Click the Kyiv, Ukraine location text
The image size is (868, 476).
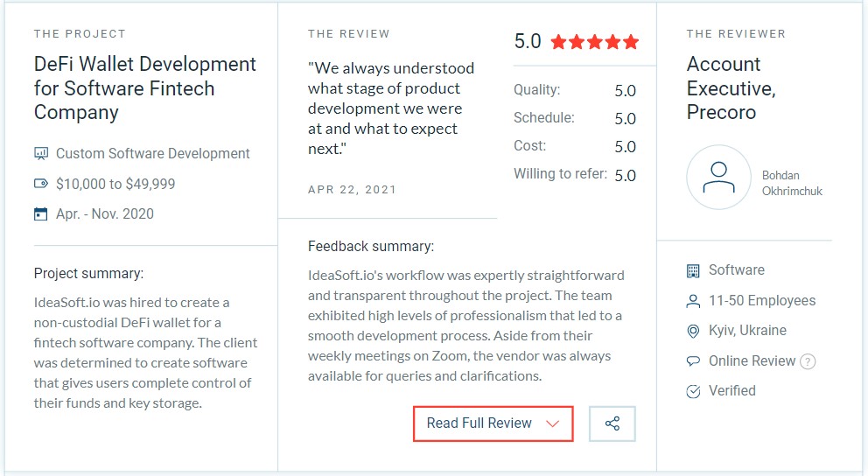[747, 331]
